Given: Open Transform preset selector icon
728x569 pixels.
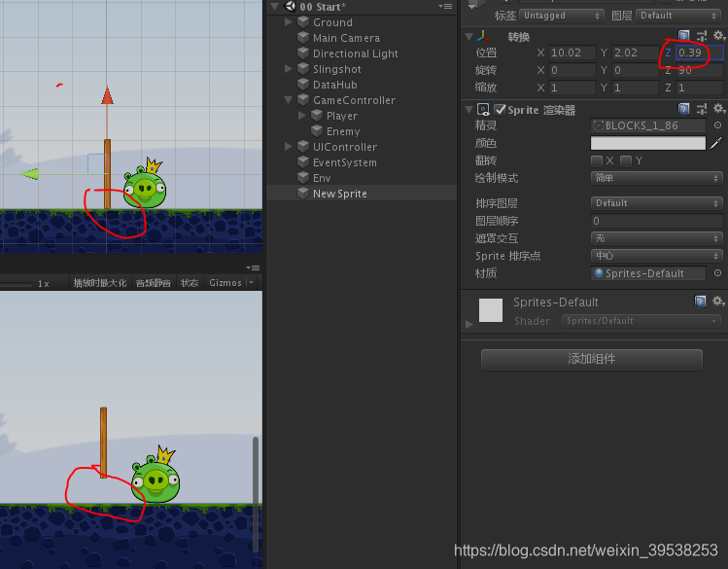Looking at the screenshot, I should (x=702, y=36).
